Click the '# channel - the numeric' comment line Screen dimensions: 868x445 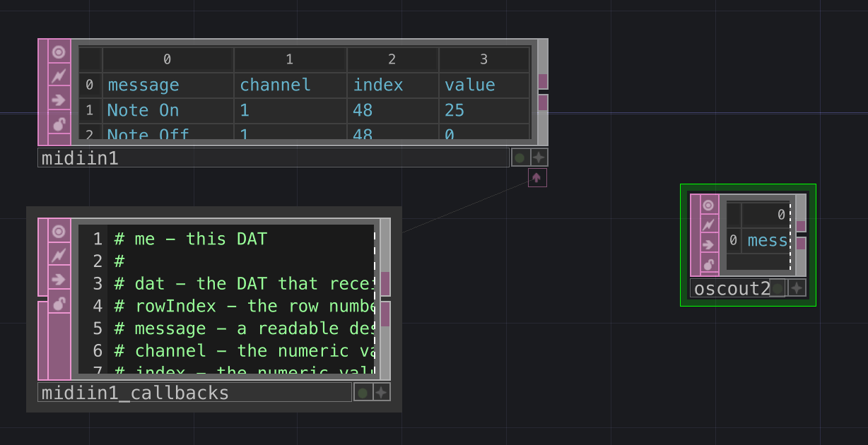pyautogui.click(x=244, y=350)
